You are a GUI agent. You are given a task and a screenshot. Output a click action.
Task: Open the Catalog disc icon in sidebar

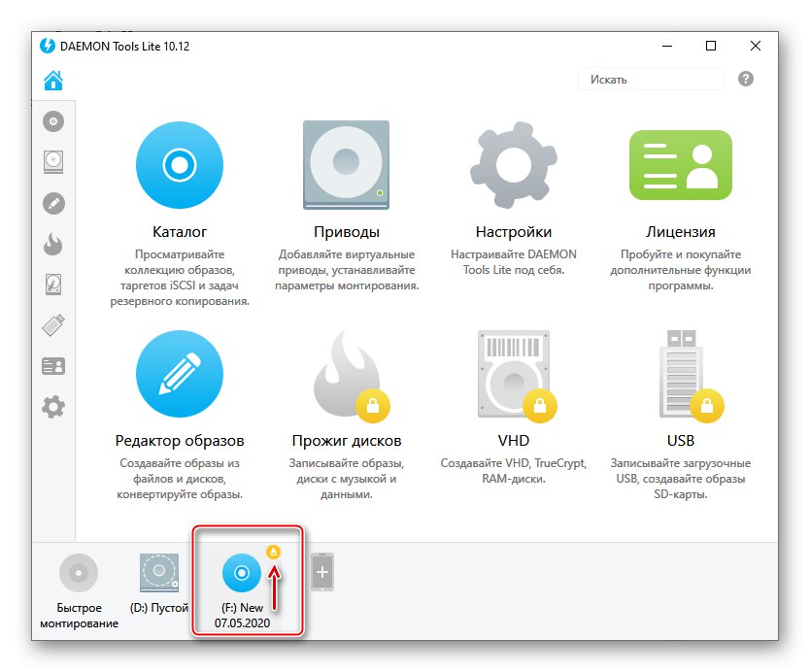coord(53,122)
